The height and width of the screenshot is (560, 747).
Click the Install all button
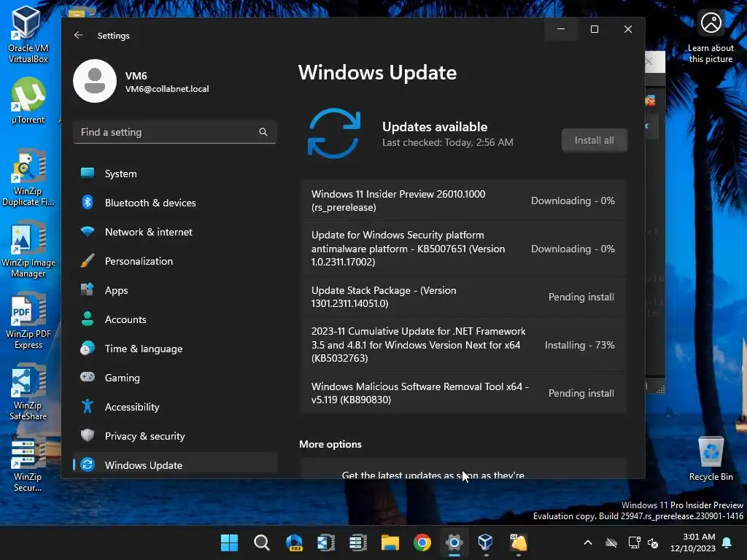coord(594,140)
